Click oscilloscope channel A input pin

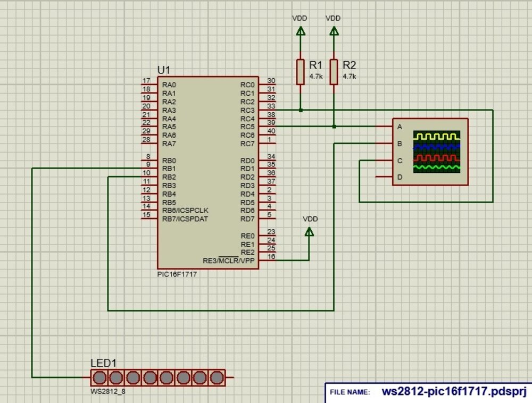coord(384,127)
